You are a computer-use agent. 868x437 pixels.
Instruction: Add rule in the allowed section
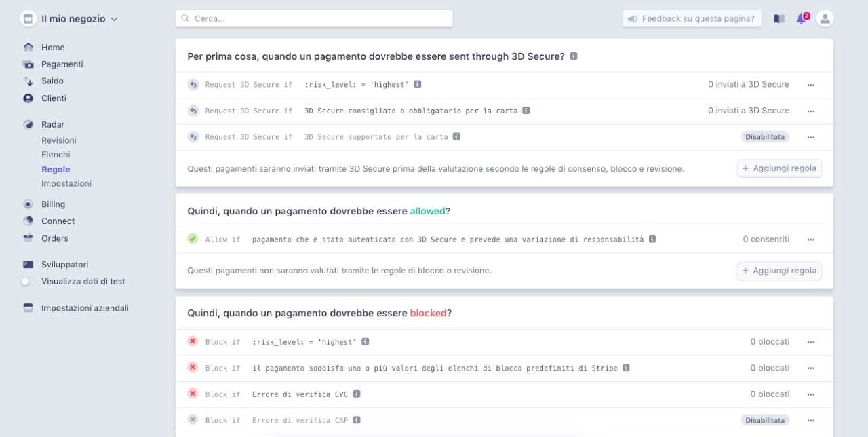[x=779, y=271]
